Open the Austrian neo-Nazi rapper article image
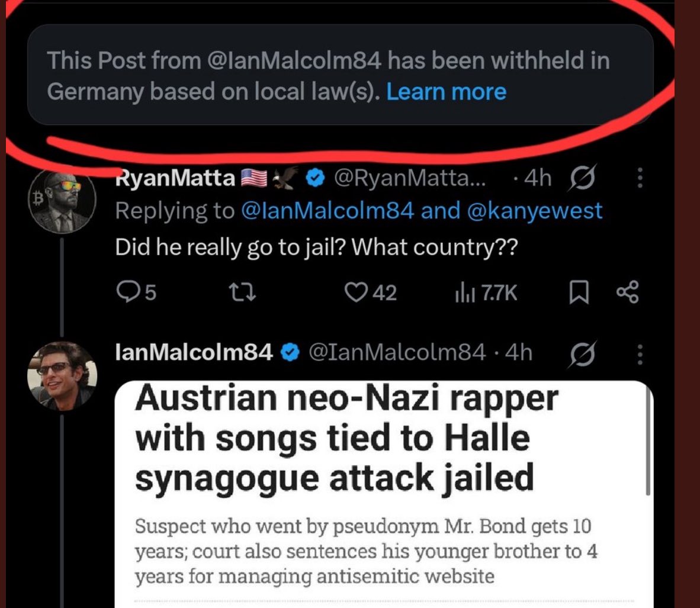This screenshot has width=700, height=608. pos(385,491)
